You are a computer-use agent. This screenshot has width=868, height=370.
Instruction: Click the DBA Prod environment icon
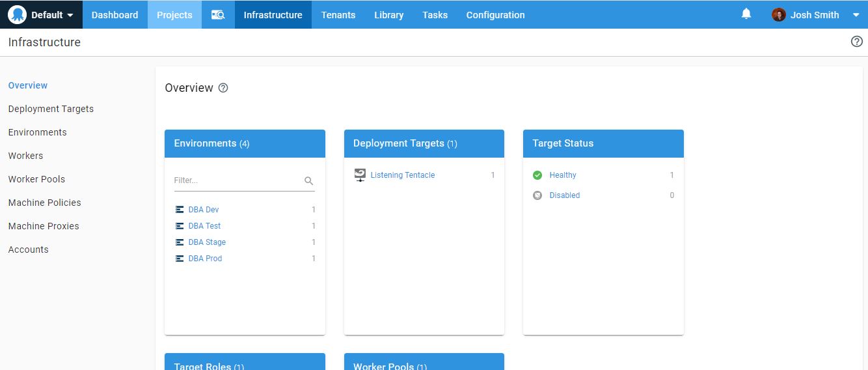[x=180, y=259]
